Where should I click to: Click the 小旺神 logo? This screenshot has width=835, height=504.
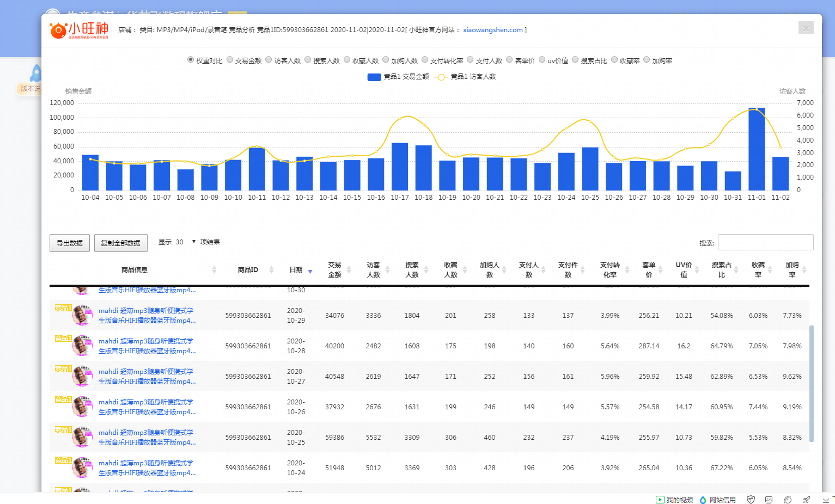[x=79, y=30]
